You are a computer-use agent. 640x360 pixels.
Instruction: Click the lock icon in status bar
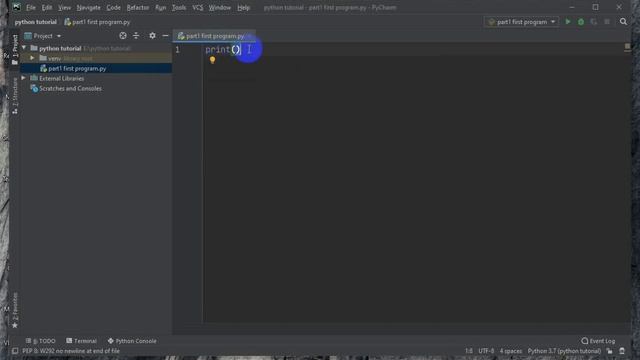(x=609, y=351)
